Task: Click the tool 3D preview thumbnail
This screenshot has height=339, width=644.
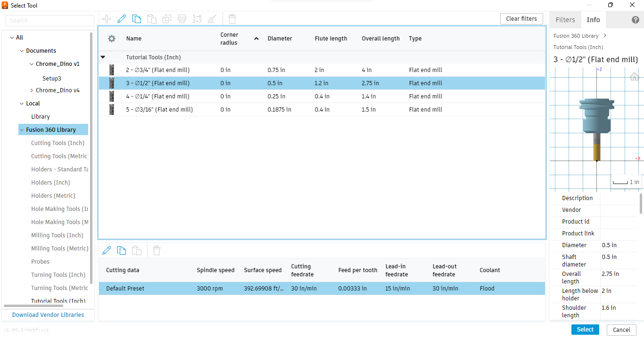Action: tap(596, 129)
